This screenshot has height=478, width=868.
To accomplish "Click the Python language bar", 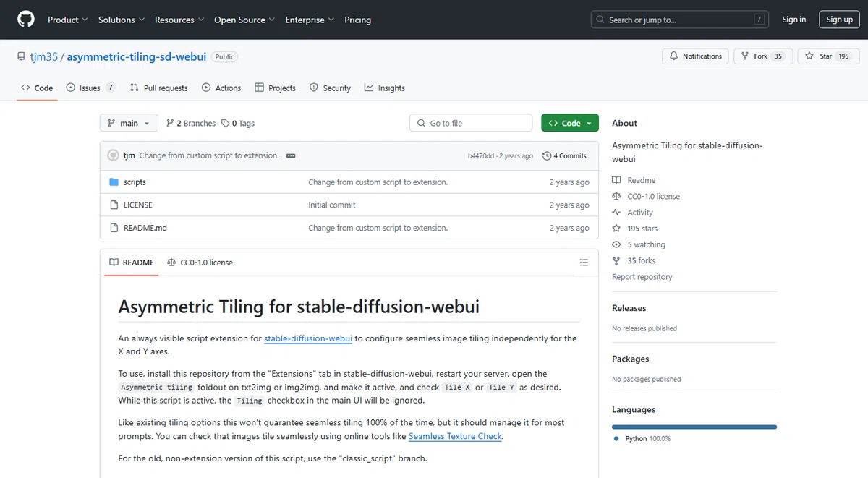I will tap(694, 427).
